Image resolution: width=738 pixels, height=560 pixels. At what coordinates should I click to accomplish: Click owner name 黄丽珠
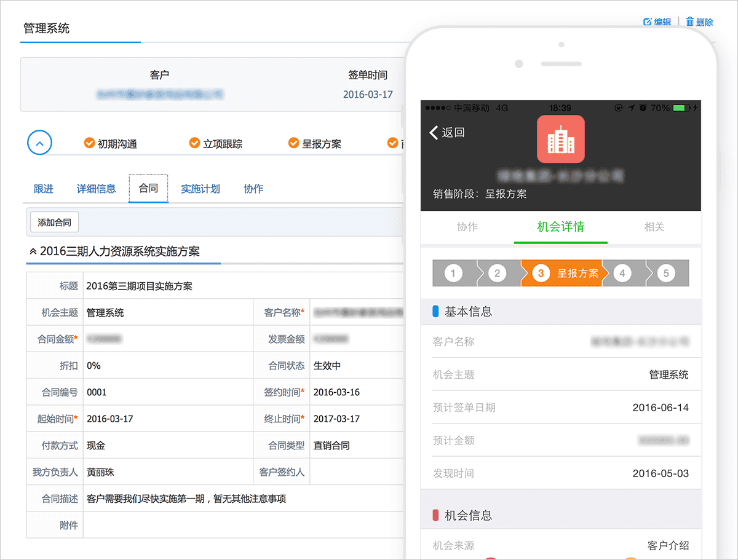[x=100, y=472]
